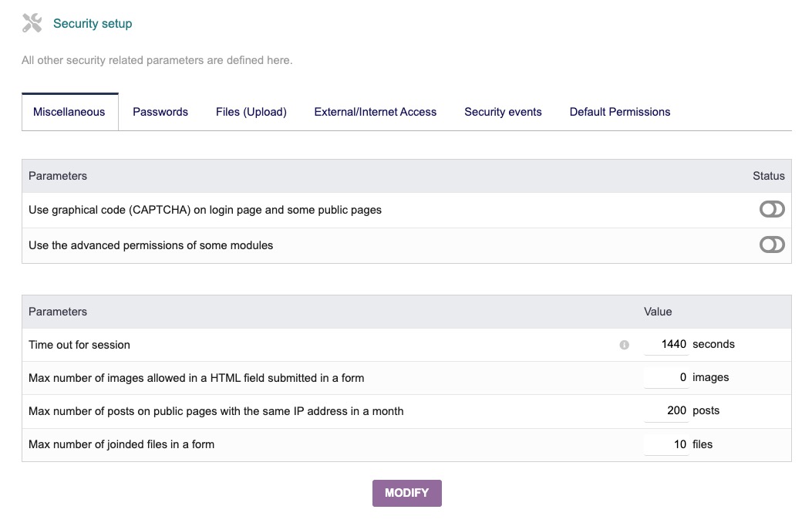Select the max joined files input field
The width and height of the screenshot is (812, 523).
[665, 444]
